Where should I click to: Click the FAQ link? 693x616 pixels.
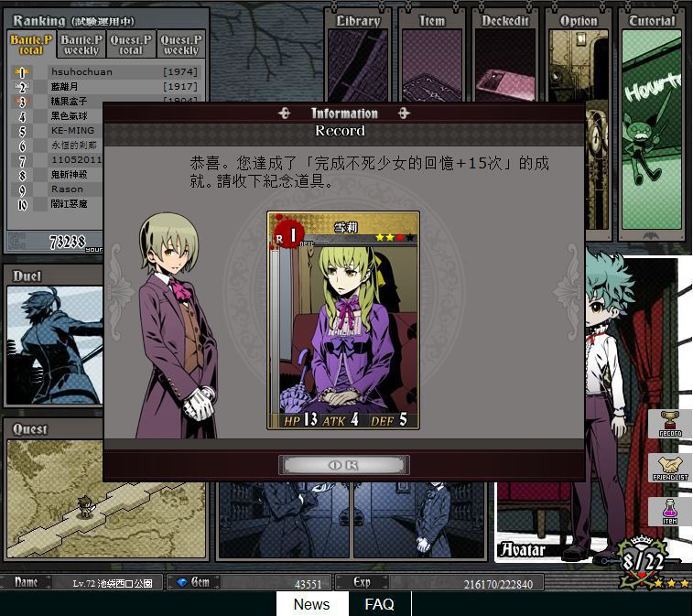[x=380, y=604]
